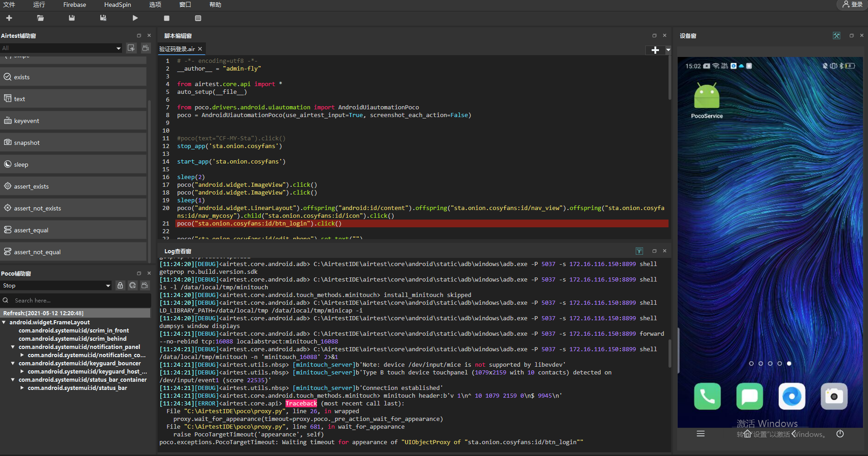This screenshot has width=868, height=456.
Task: Click the Stop script square button
Action: [x=167, y=18]
